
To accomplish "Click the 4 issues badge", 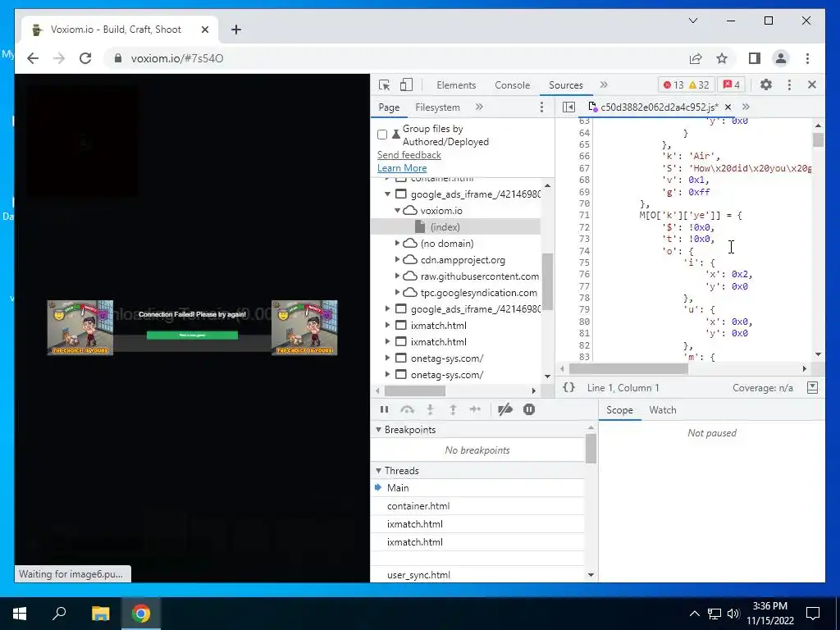I will (x=731, y=84).
